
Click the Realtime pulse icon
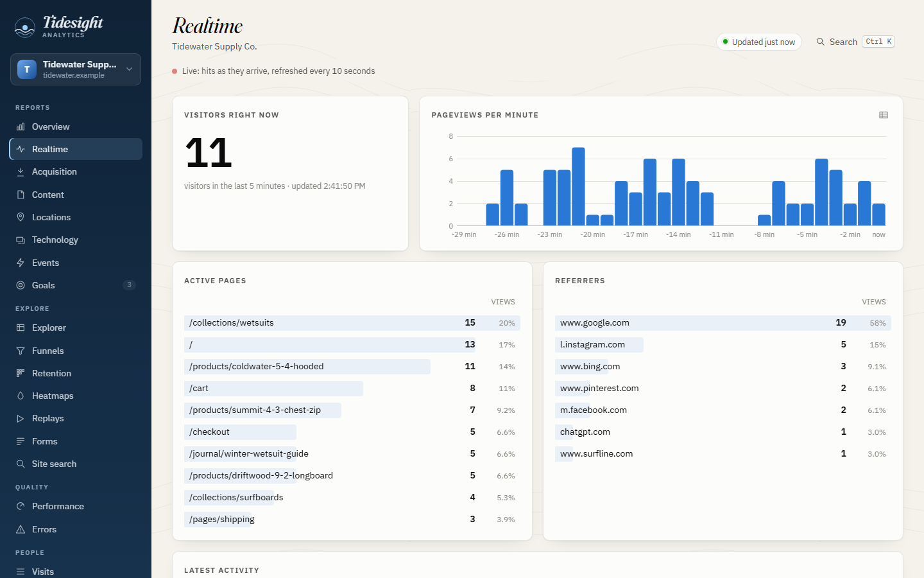coord(21,149)
